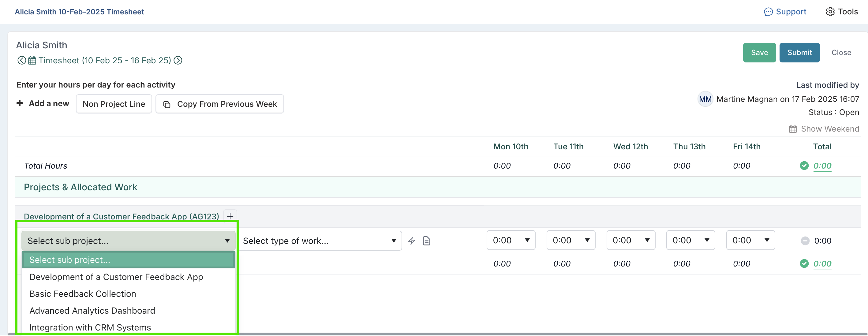Click the Show Weekend calendar icon
The height and width of the screenshot is (336, 868).
793,129
